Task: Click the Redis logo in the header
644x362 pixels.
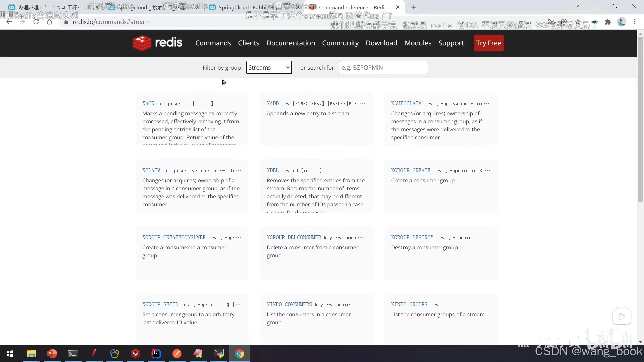Action: pyautogui.click(x=157, y=43)
